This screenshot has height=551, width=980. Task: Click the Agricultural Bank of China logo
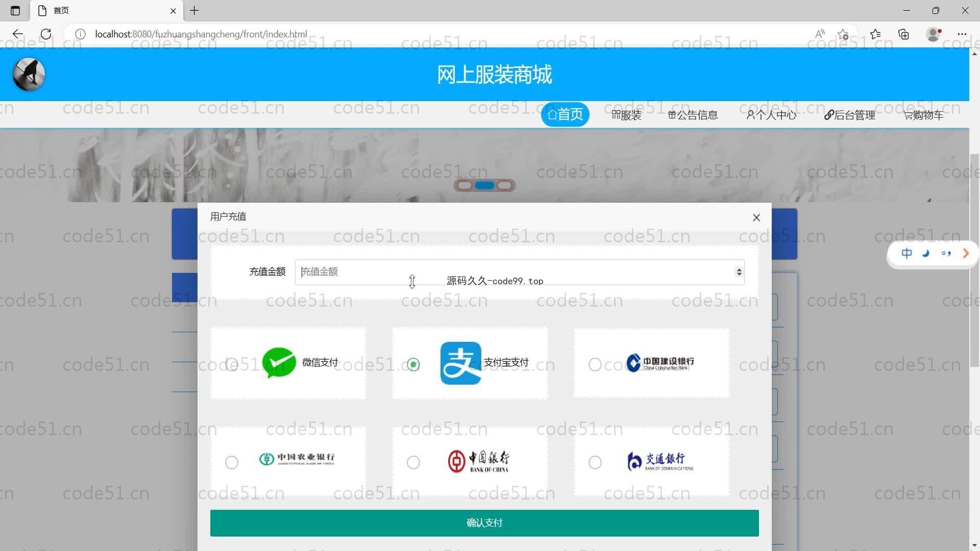click(297, 459)
